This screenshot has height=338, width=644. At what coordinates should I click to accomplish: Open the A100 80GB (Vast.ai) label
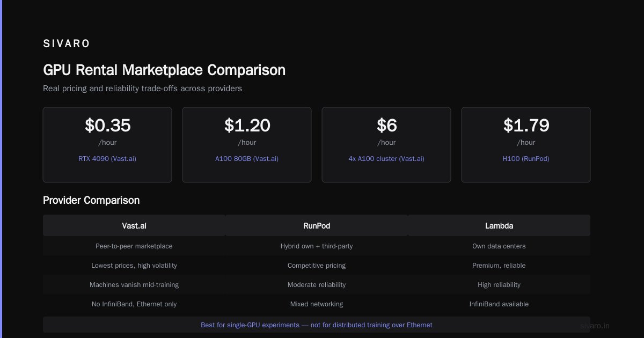click(x=247, y=159)
